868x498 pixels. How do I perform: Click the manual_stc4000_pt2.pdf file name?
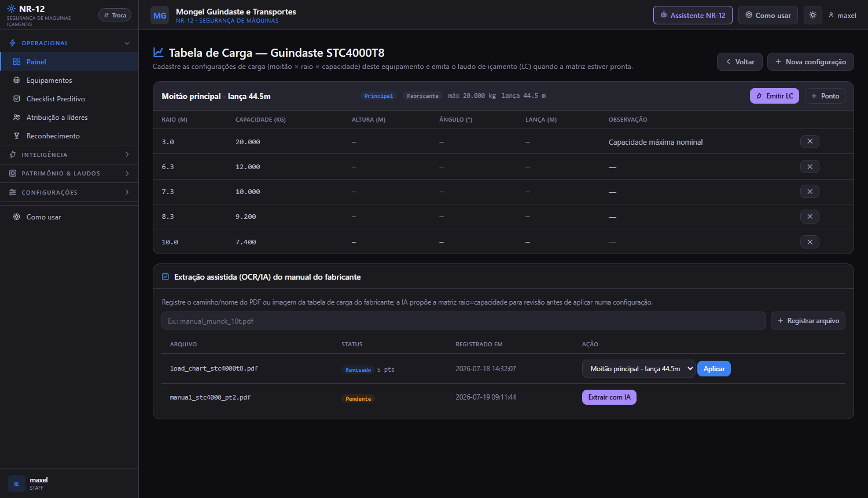point(210,397)
